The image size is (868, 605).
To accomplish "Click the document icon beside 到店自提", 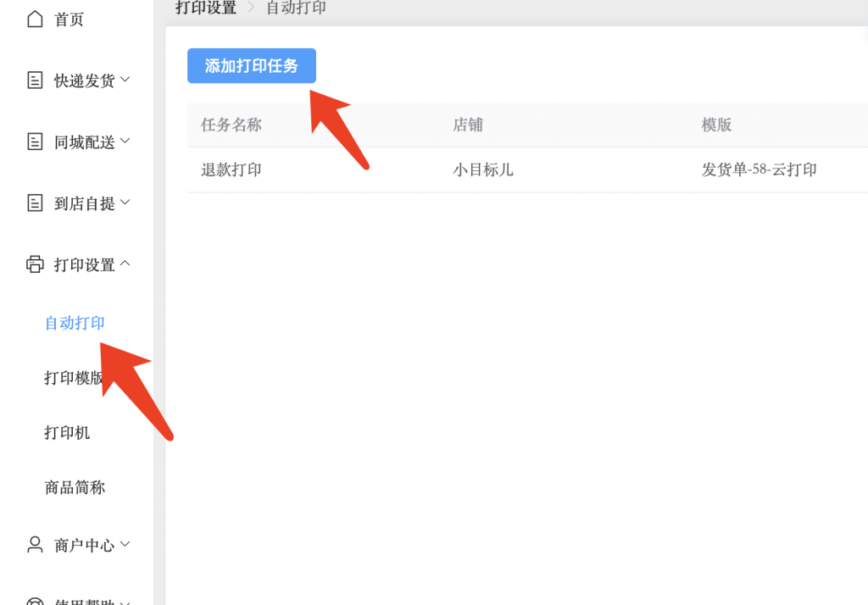I will 35,203.
